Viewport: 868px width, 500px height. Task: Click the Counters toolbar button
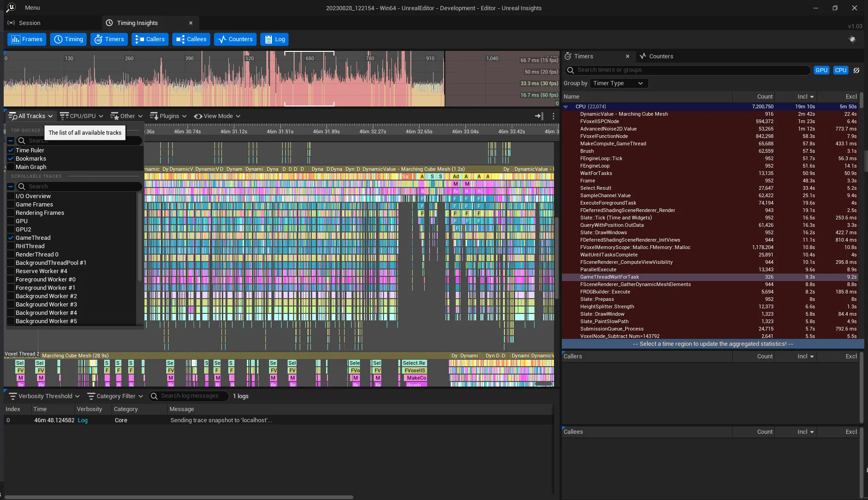coord(235,39)
